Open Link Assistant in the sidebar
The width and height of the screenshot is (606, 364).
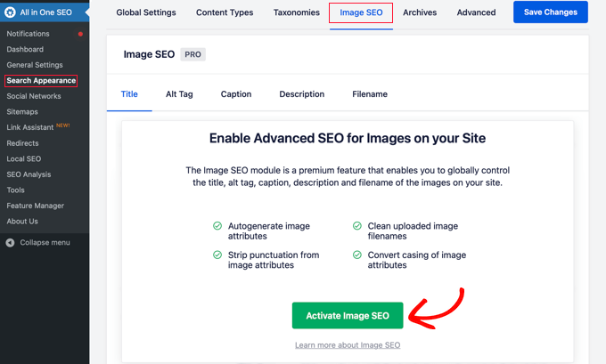(x=30, y=127)
